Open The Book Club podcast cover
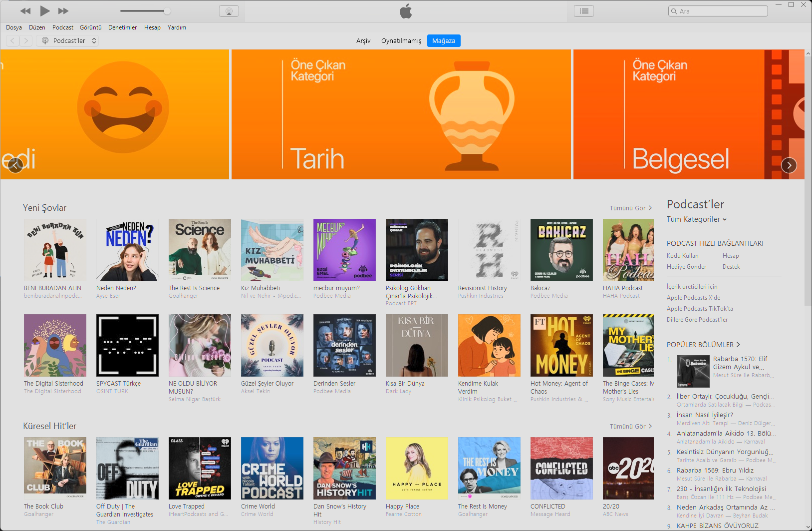812x531 pixels. 55,468
